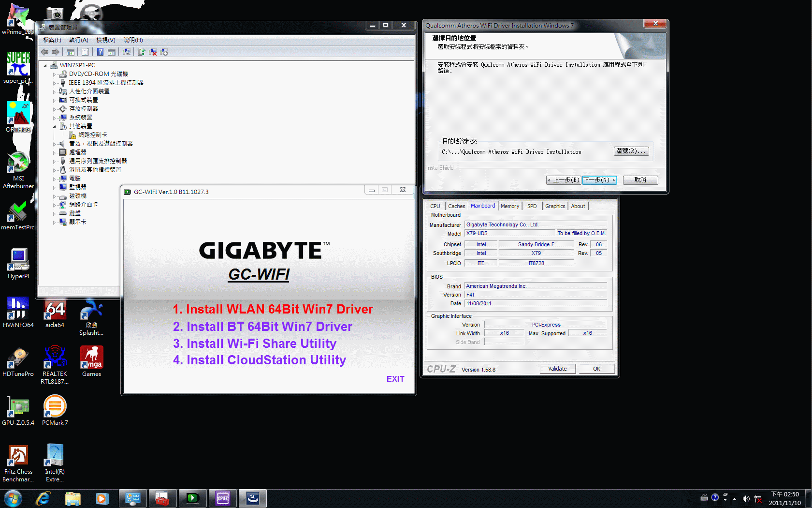Expand the IEEE 1394 匯流排主機控制器 node

54,83
